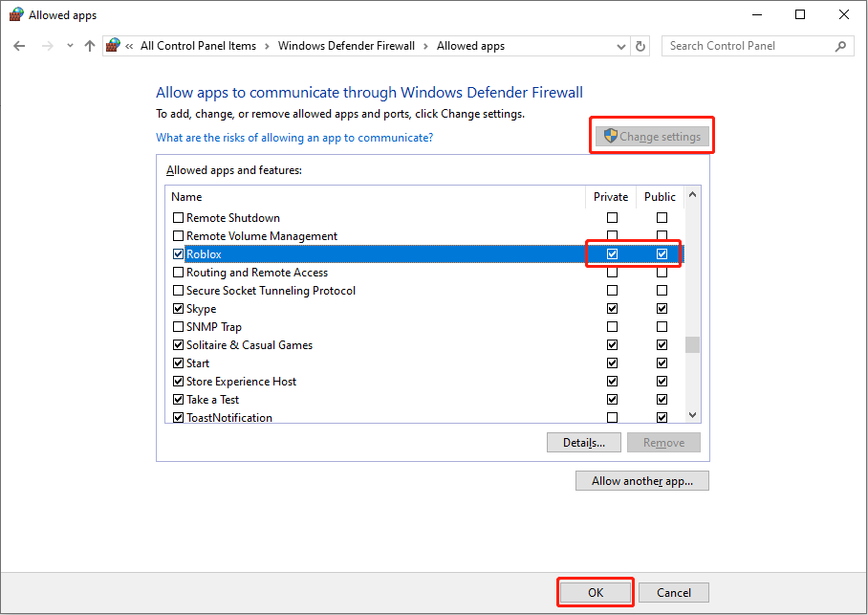
Task: Click the Control Panel icon in the address bar
Action: point(112,45)
